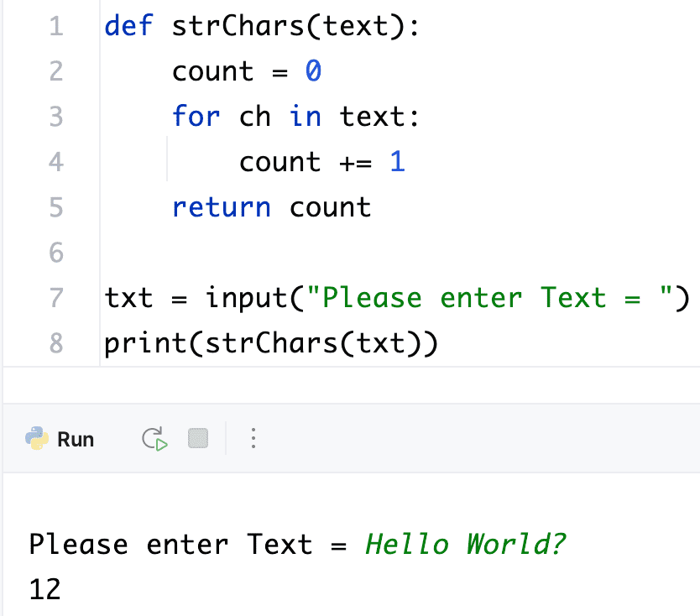The image size is (700, 616).
Task: Click line number 8 in the gutter
Action: pyautogui.click(x=55, y=342)
